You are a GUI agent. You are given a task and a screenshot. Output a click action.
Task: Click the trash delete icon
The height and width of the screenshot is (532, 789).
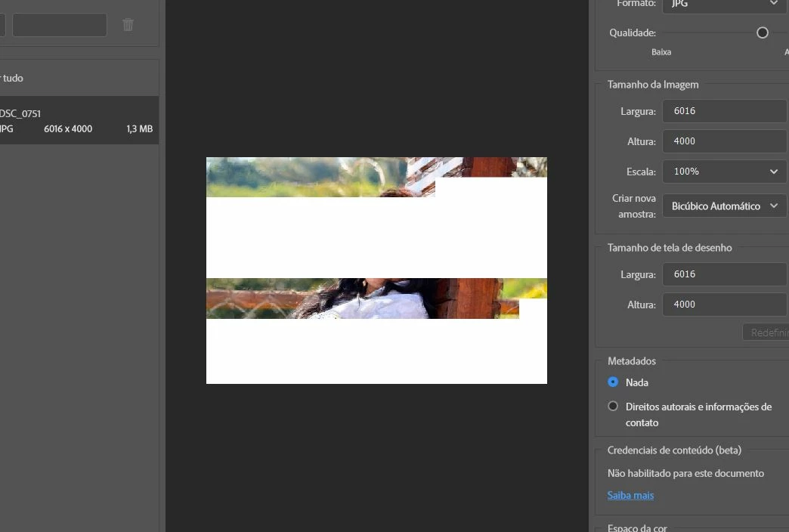(x=128, y=25)
